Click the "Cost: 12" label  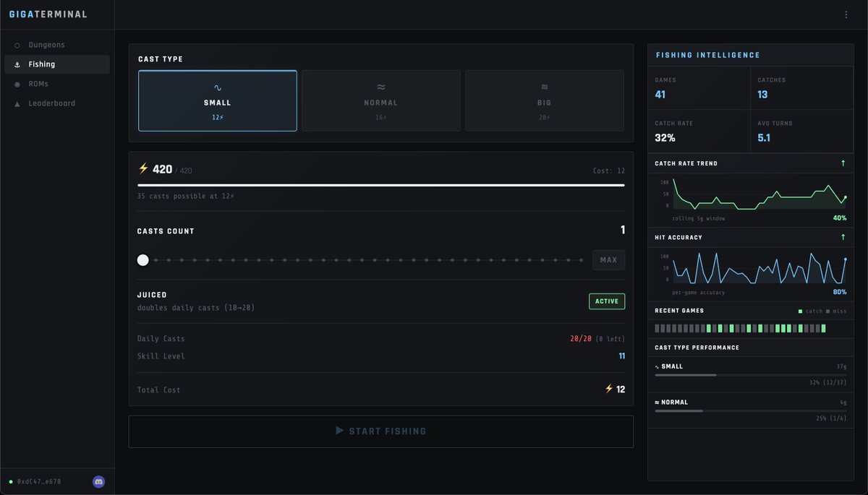tap(608, 171)
